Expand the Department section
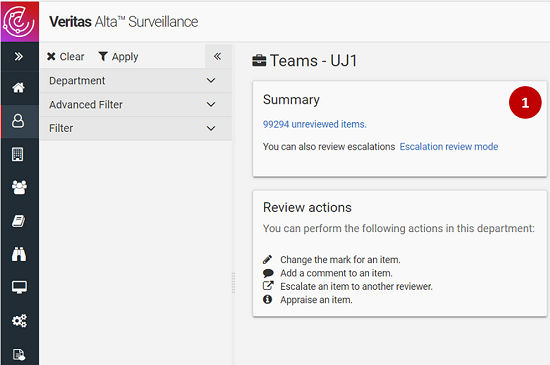The height and width of the screenshot is (365, 550). point(136,80)
